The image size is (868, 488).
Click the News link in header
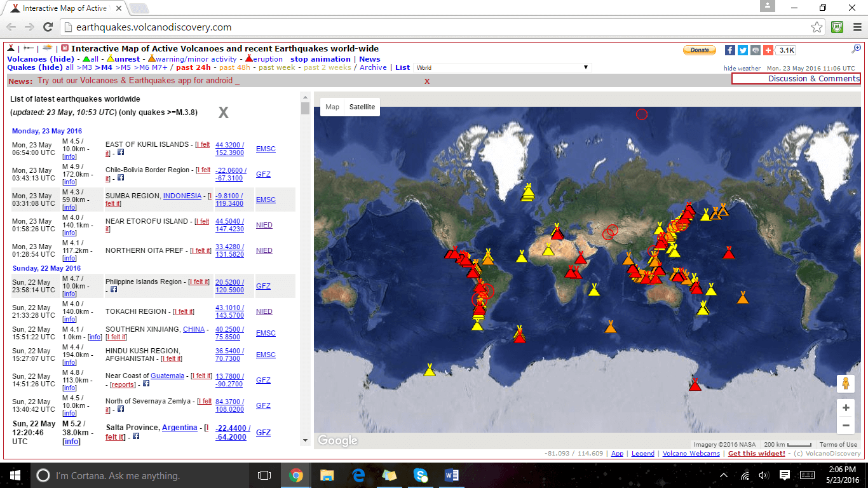click(x=370, y=59)
